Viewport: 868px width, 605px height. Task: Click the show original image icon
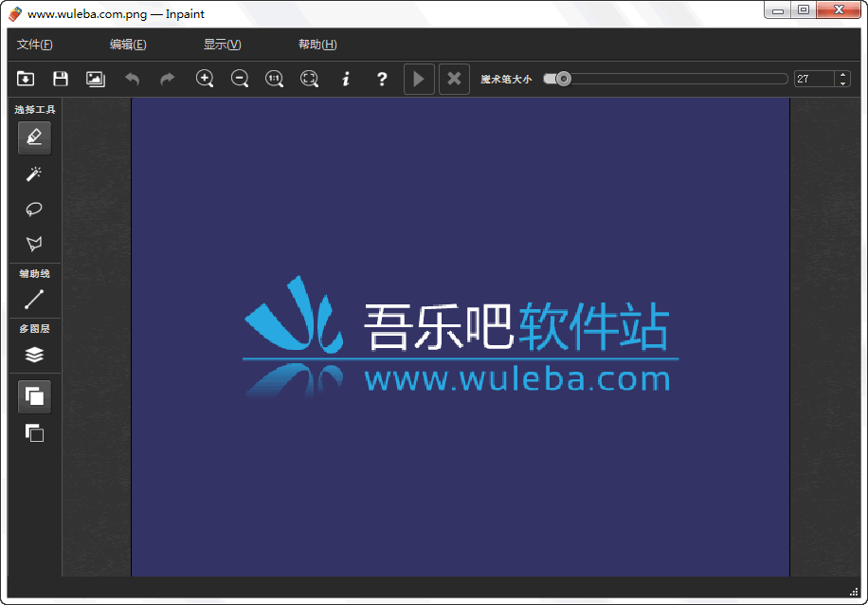pos(96,79)
